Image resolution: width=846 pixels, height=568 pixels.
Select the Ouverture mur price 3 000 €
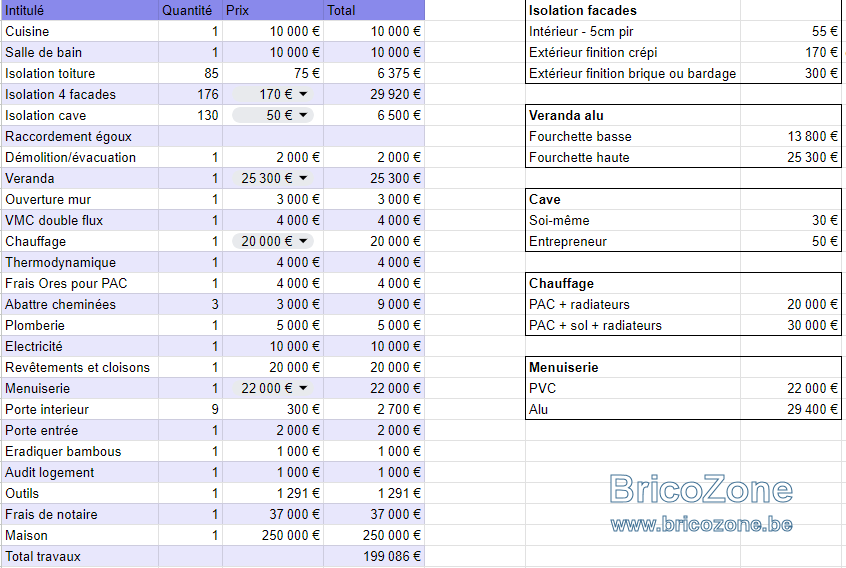click(273, 200)
